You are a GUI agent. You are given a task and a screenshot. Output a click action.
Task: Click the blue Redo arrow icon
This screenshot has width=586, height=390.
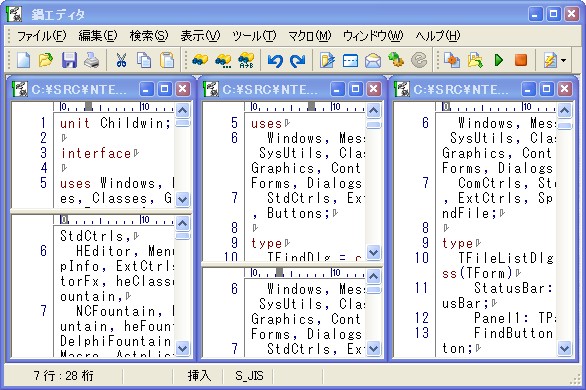pos(298,61)
